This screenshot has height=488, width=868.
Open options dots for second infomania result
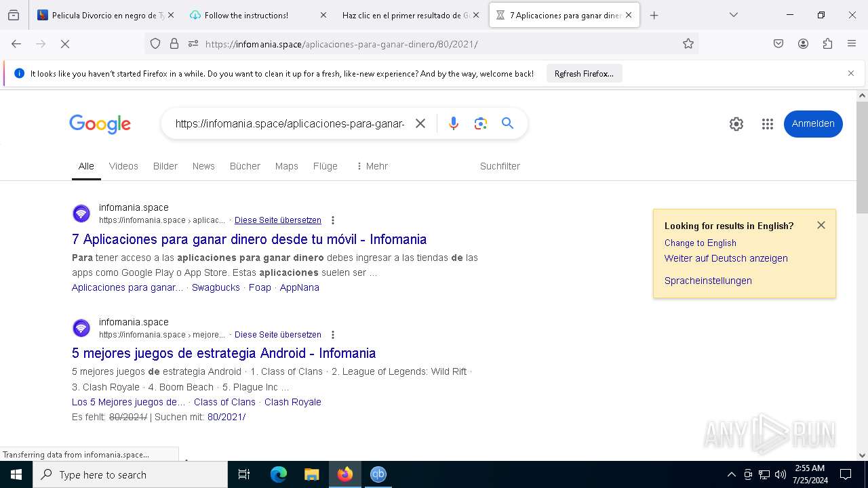[333, 335]
